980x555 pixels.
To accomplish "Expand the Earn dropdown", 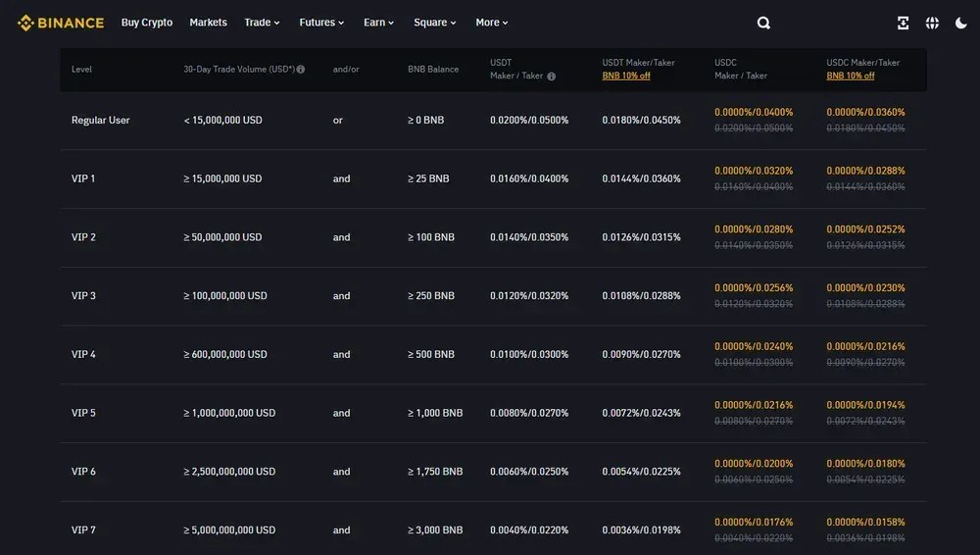I will [378, 22].
